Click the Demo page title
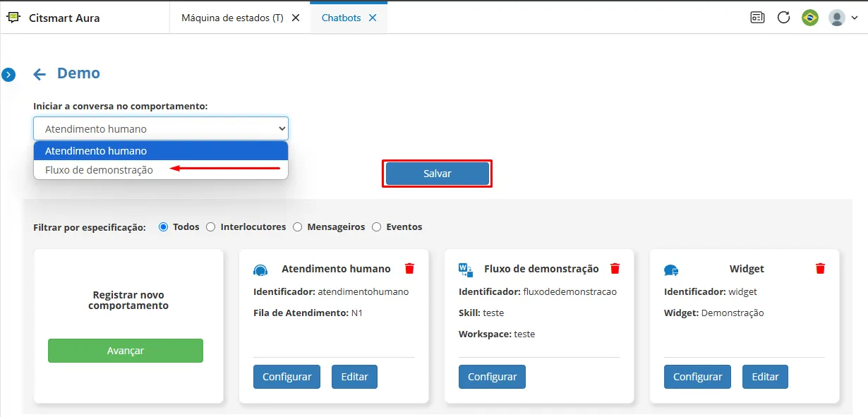868x417 pixels. point(78,73)
